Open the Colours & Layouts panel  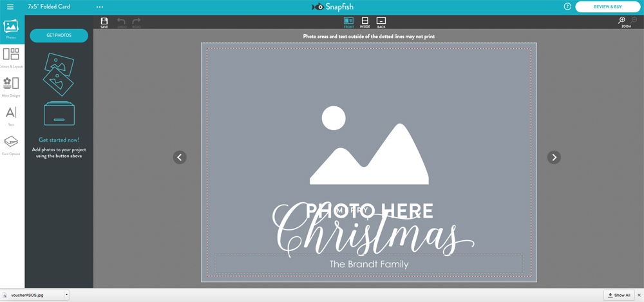click(x=12, y=57)
